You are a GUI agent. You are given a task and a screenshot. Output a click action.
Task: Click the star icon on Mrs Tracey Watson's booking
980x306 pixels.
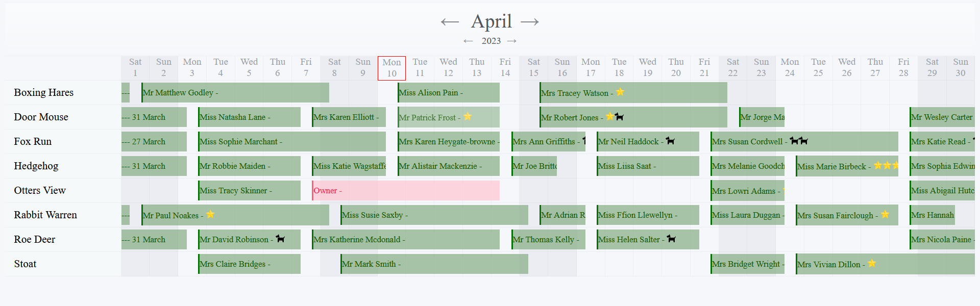(620, 92)
